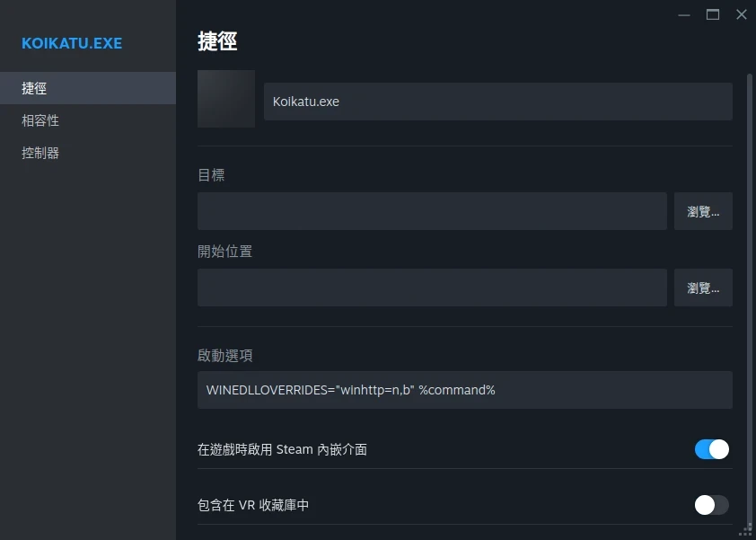The height and width of the screenshot is (540, 756).
Task: Click the 啟動選項 section label
Action: point(225,355)
